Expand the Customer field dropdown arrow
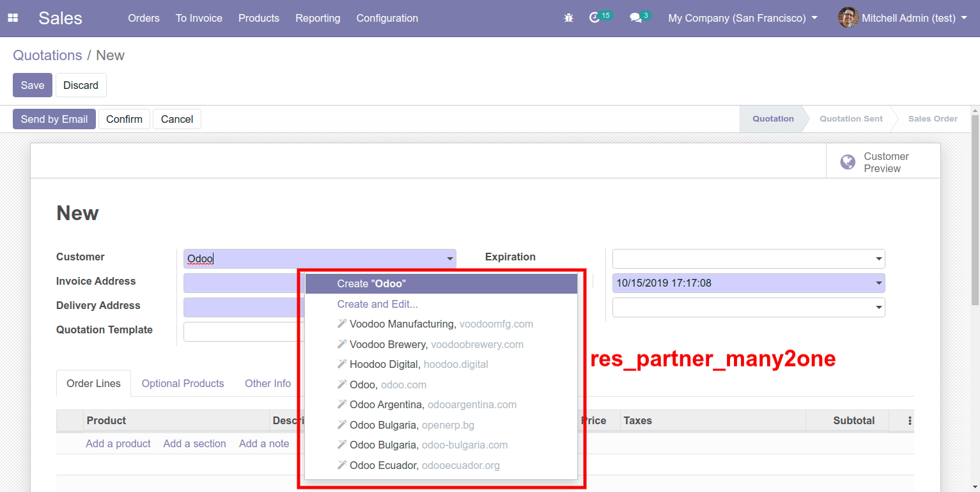The width and height of the screenshot is (980, 492). pos(449,259)
